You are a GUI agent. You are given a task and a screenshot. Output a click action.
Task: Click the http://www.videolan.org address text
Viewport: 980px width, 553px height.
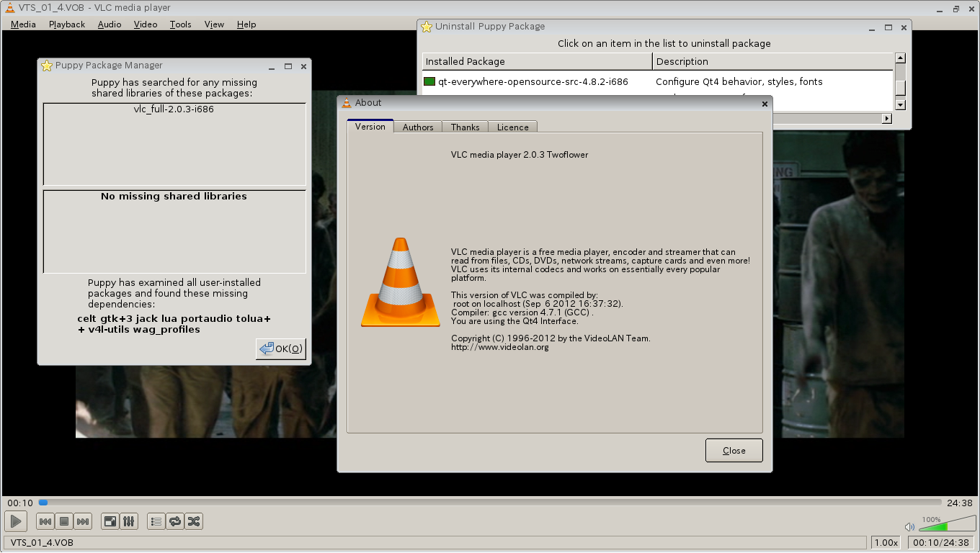pos(500,347)
